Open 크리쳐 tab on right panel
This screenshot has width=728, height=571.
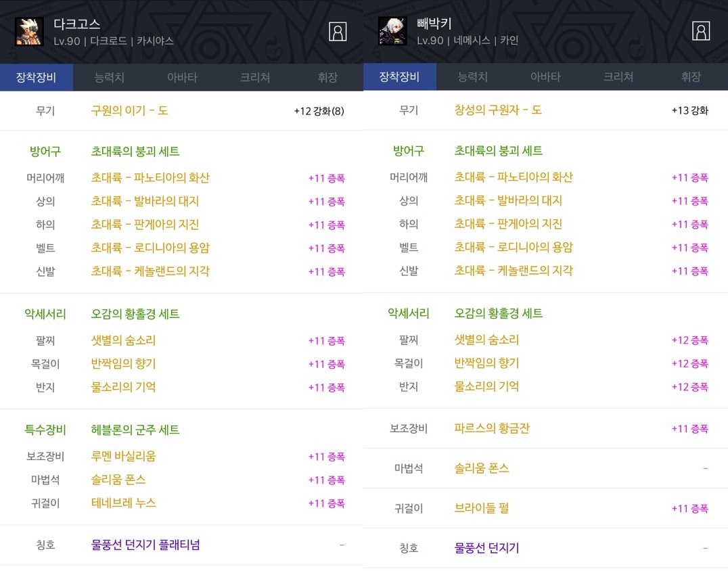[618, 76]
